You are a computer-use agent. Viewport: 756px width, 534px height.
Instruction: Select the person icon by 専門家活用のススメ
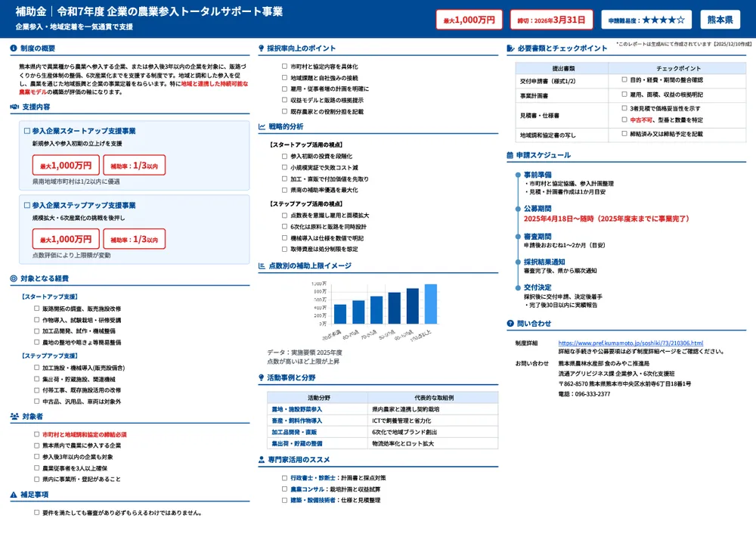[x=262, y=461]
